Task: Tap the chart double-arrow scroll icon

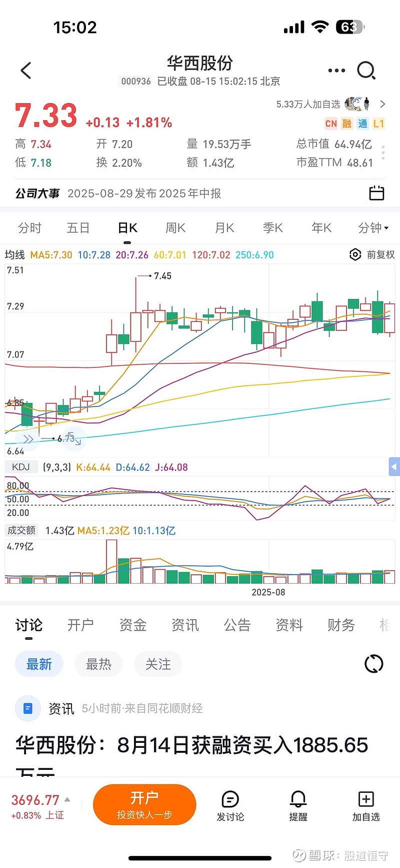Action: point(28,439)
